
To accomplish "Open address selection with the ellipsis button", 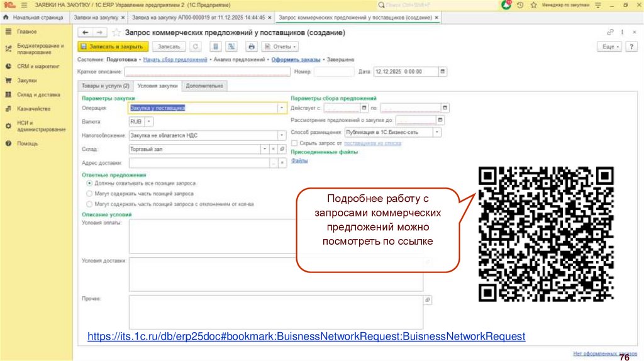I will [273, 163].
